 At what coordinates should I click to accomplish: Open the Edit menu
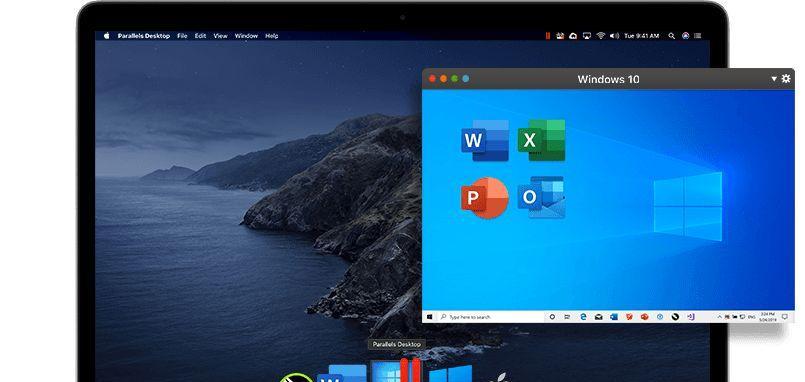point(200,36)
